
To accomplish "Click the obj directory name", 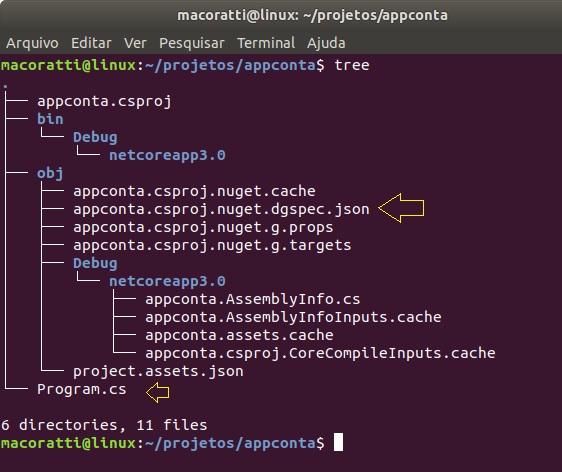I will 50,173.
